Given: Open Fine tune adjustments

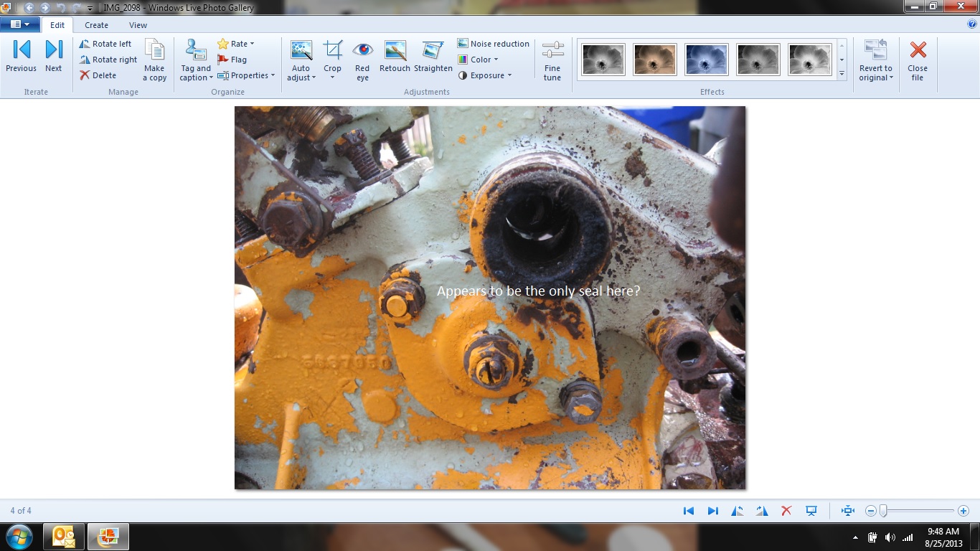Looking at the screenshot, I should pos(552,60).
